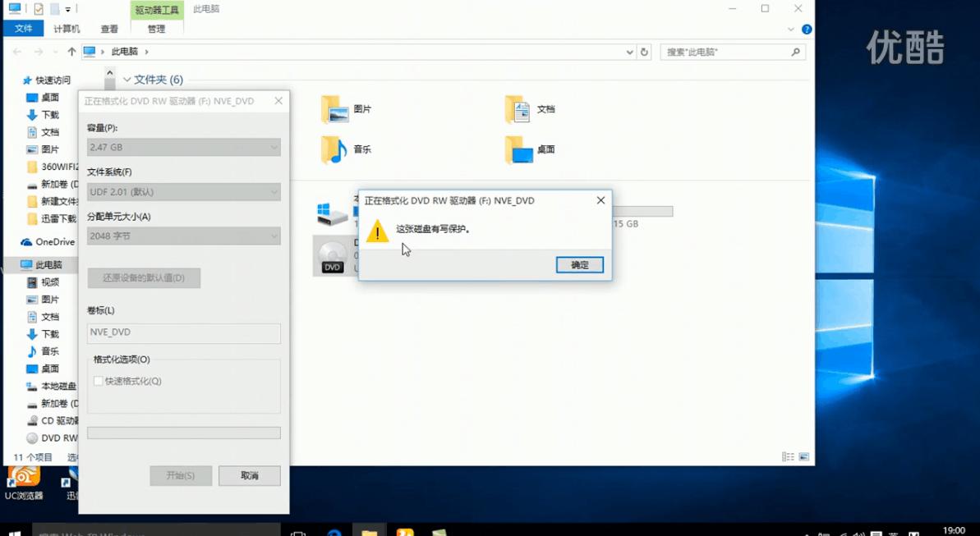Go back with the Explorer back arrow
Image resolution: width=980 pixels, height=536 pixels.
17,52
